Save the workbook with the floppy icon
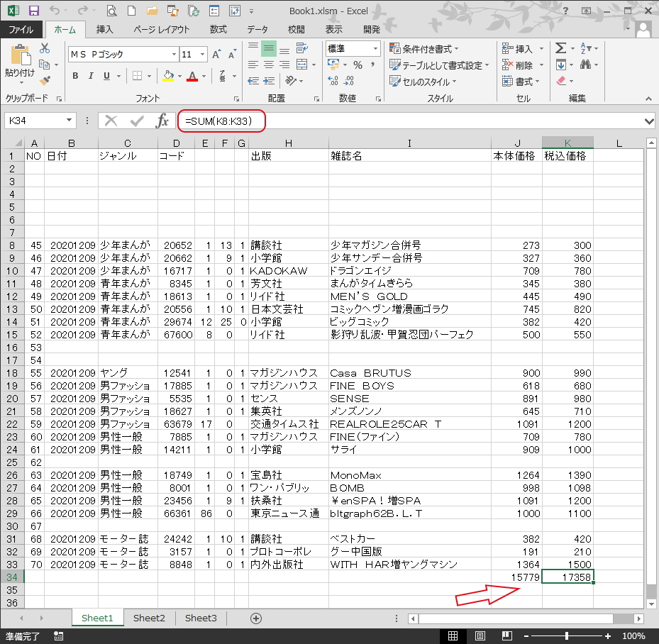659x644 pixels. (33, 11)
